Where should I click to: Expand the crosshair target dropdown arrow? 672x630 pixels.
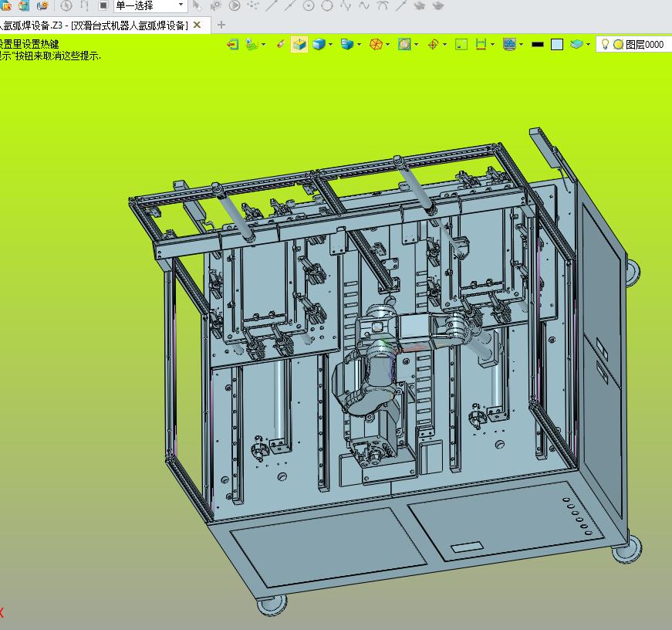click(445, 44)
